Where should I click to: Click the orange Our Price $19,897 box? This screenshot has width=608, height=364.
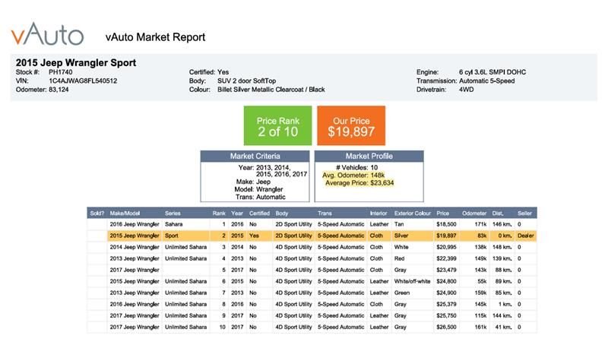351,125
